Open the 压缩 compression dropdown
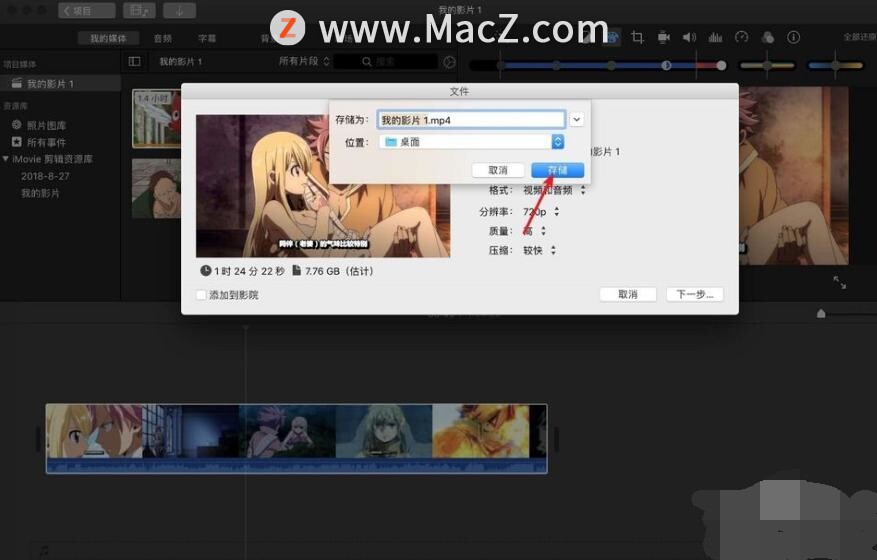Image resolution: width=877 pixels, height=560 pixels. 539,250
